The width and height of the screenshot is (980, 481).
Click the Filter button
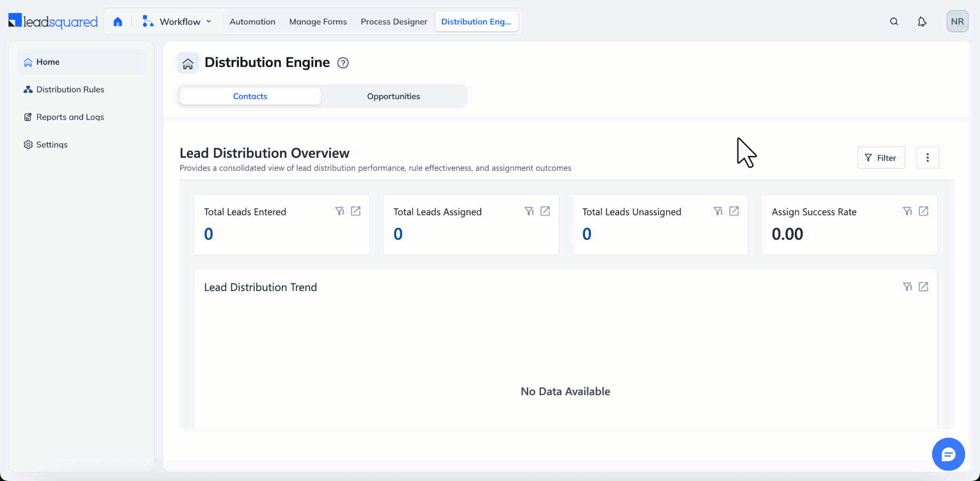click(881, 158)
